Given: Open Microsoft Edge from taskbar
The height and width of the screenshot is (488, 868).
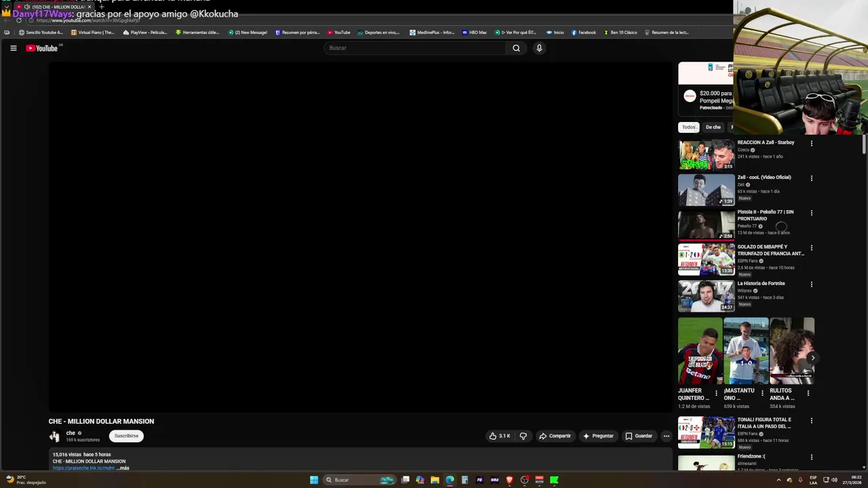Looking at the screenshot, I should click(450, 480).
